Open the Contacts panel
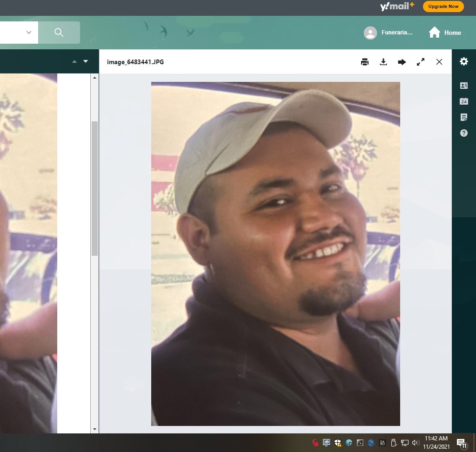The width and height of the screenshot is (476, 452). click(463, 85)
